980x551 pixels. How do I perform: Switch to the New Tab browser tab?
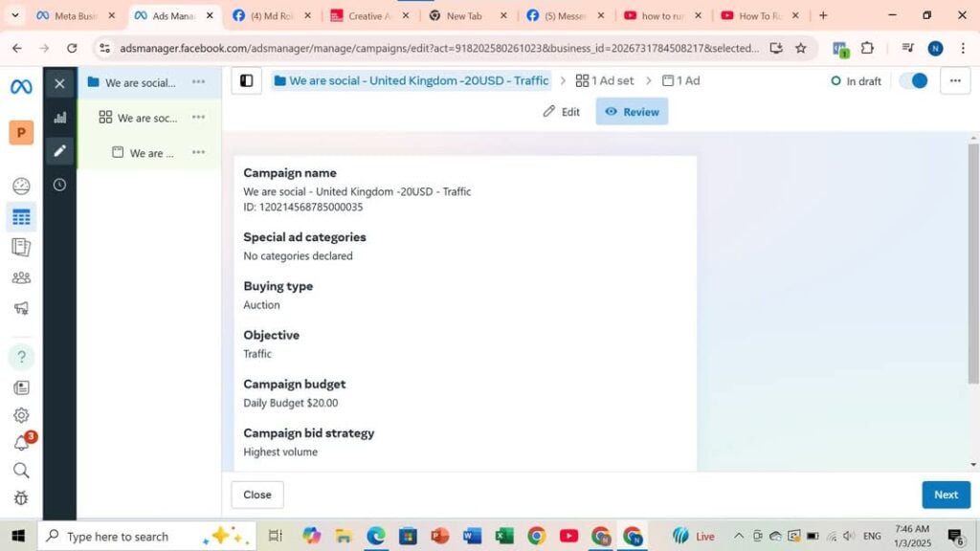pos(468,15)
